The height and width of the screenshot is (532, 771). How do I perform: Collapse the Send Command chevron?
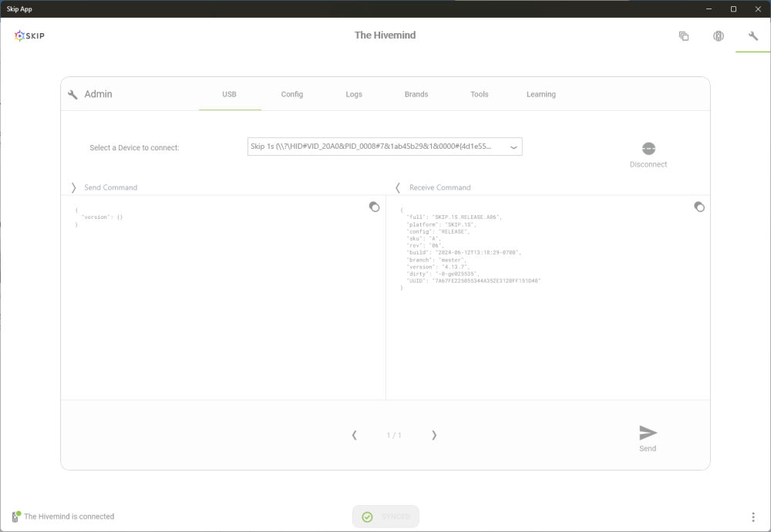click(x=74, y=187)
